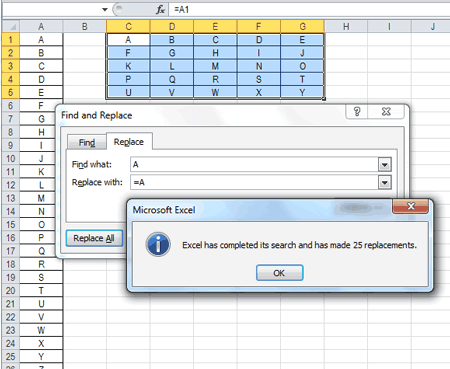Click cell A1 containing A
The width and height of the screenshot is (450, 369).
point(41,40)
